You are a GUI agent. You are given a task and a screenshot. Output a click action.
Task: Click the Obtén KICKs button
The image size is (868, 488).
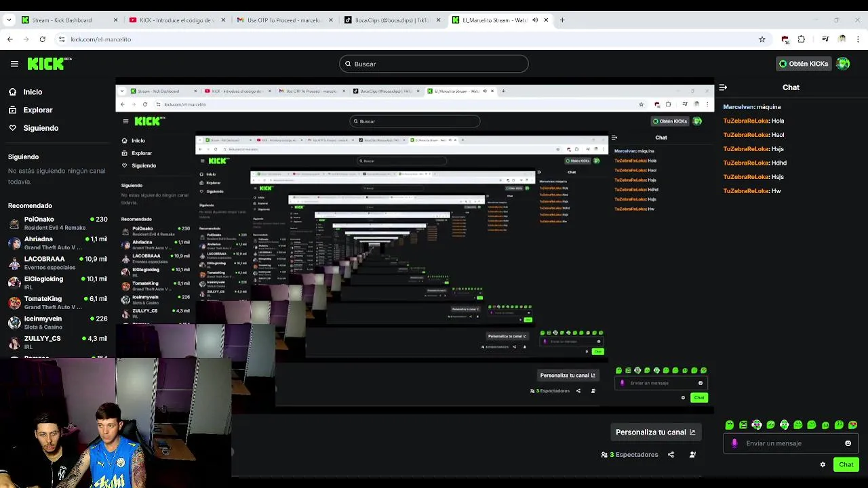[804, 64]
